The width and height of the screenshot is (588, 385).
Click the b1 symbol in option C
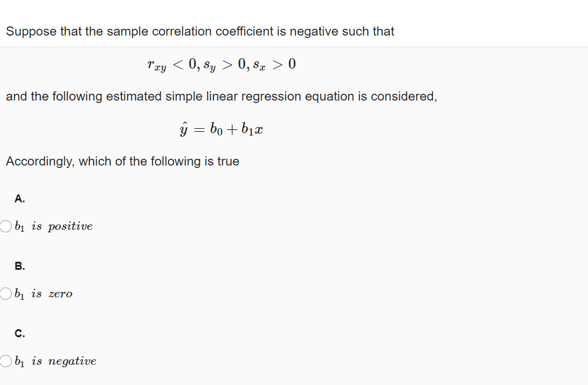tap(19, 361)
